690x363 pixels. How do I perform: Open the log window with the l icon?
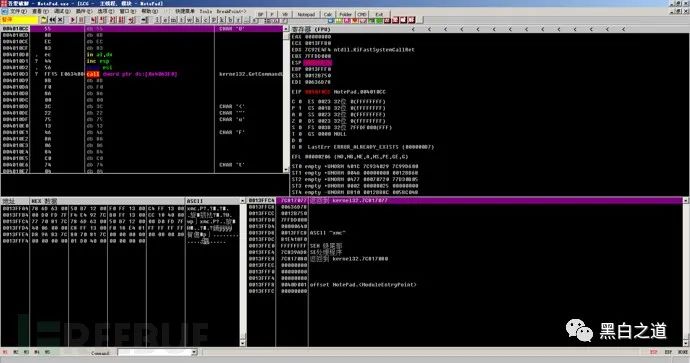point(157,20)
